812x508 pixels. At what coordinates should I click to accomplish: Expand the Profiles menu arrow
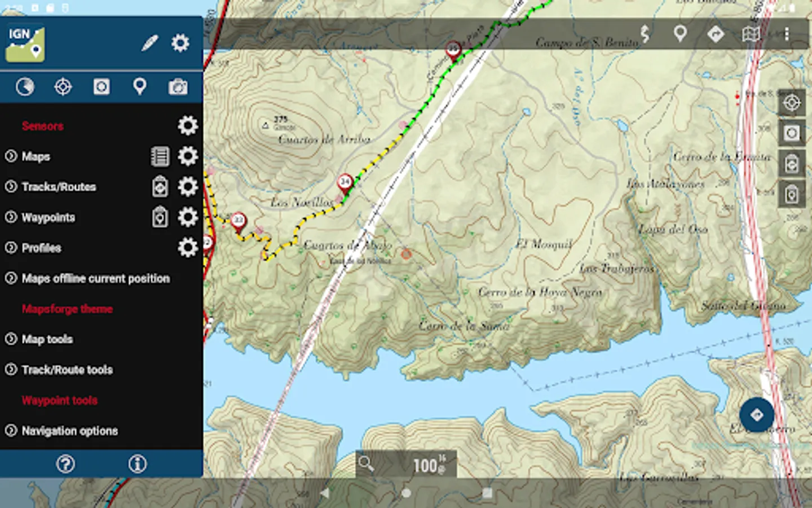(x=11, y=247)
